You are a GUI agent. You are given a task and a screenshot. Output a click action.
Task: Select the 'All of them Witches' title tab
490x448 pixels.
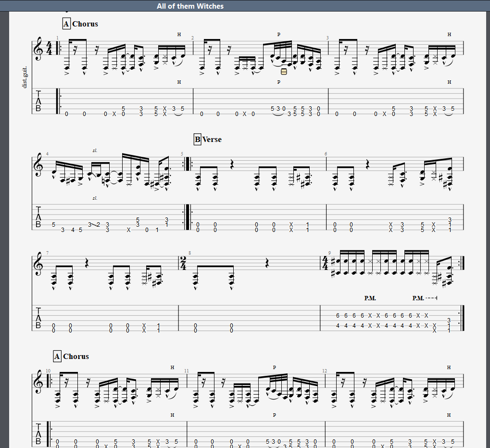tap(190, 6)
